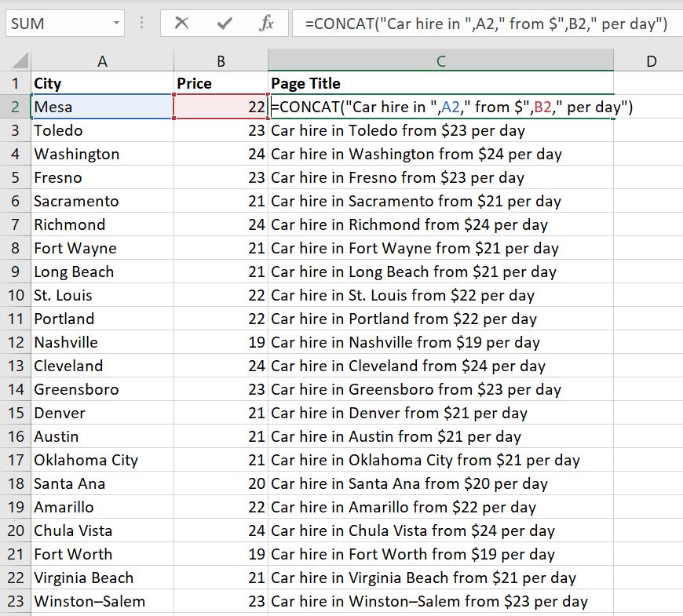Select column C header
The image size is (683, 616).
click(x=440, y=61)
